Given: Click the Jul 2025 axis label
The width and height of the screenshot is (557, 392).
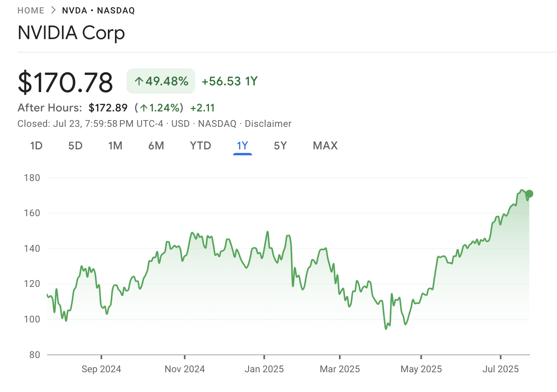Looking at the screenshot, I should (501, 369).
